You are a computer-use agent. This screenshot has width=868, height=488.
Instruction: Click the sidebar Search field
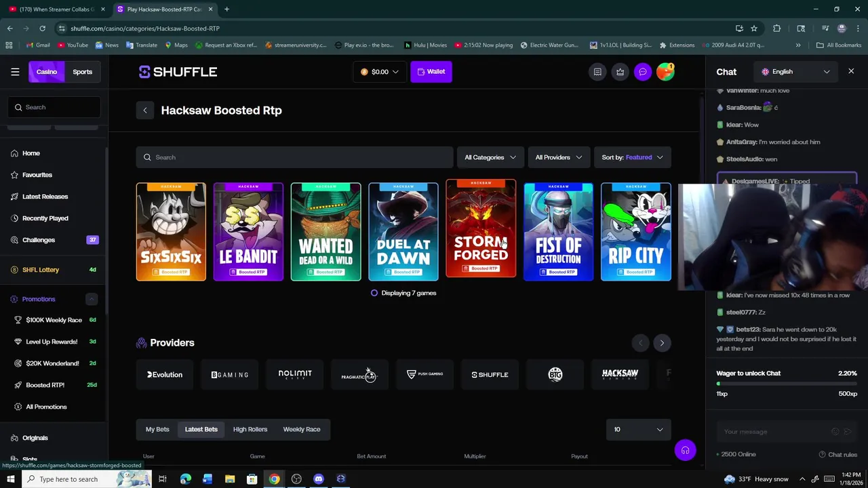[54, 107]
